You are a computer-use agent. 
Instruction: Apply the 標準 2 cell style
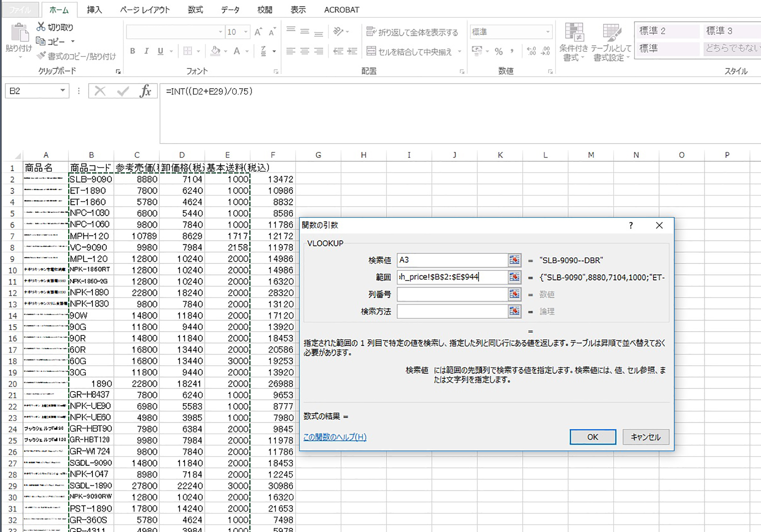[668, 31]
